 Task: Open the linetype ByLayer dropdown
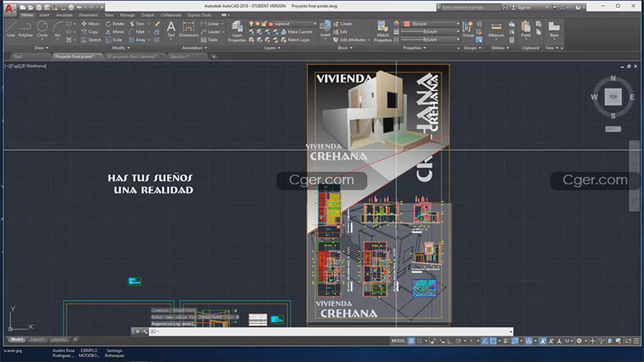pyautogui.click(x=430, y=39)
